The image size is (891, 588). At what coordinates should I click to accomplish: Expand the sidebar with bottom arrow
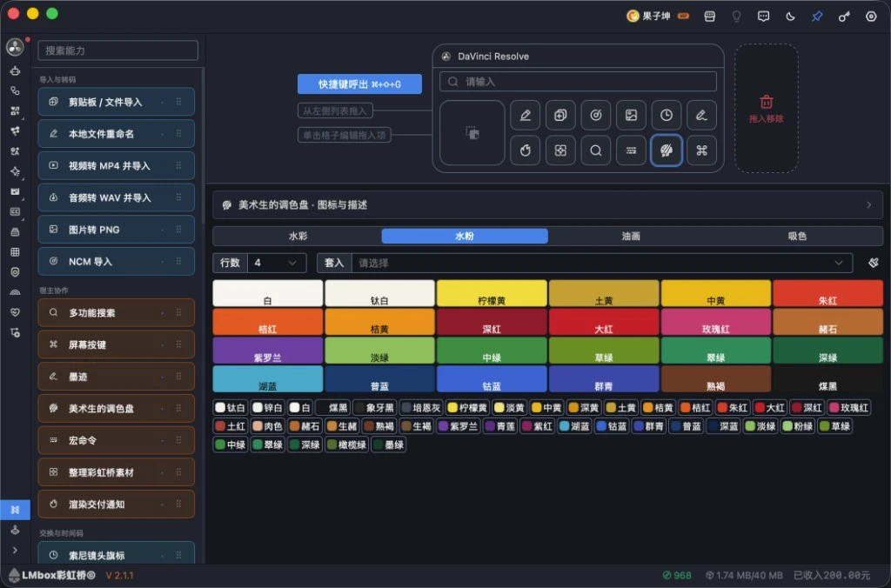tap(15, 550)
